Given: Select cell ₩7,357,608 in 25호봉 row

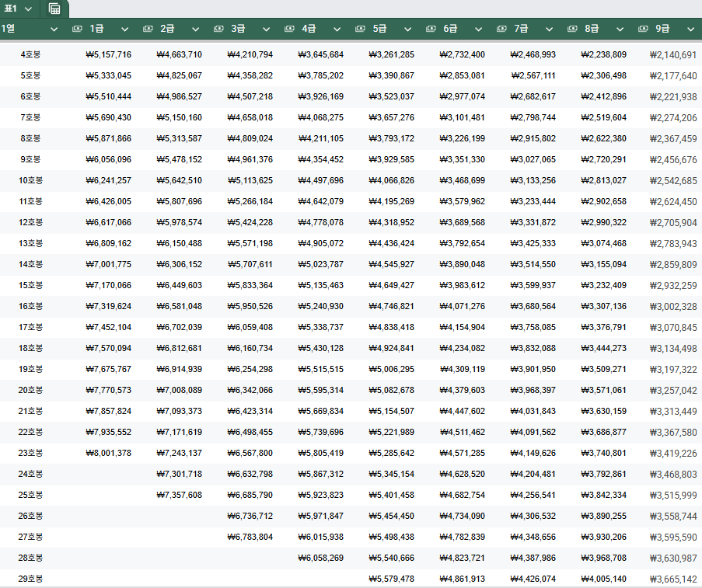Looking at the screenshot, I should pyautogui.click(x=180, y=495).
